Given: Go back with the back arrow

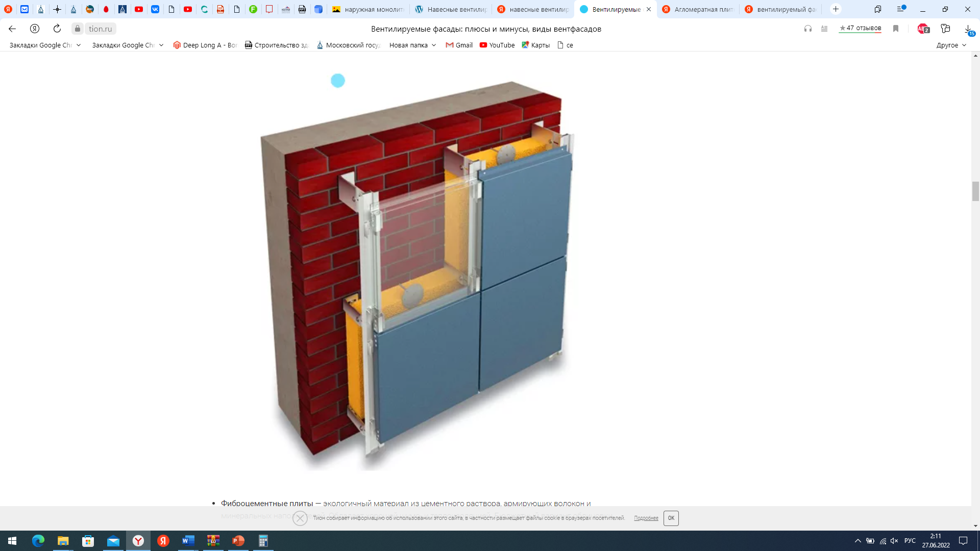Looking at the screenshot, I should pos(12,29).
